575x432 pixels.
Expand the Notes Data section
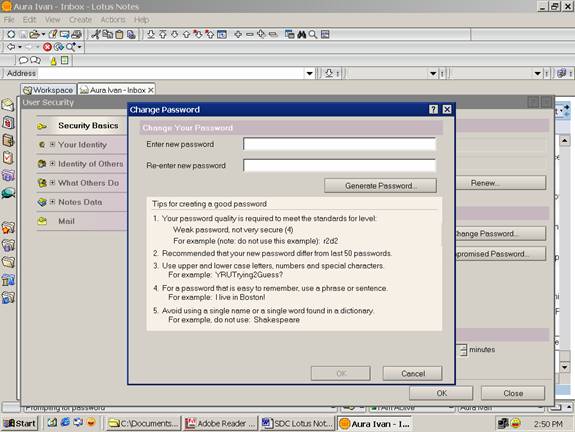click(52, 201)
